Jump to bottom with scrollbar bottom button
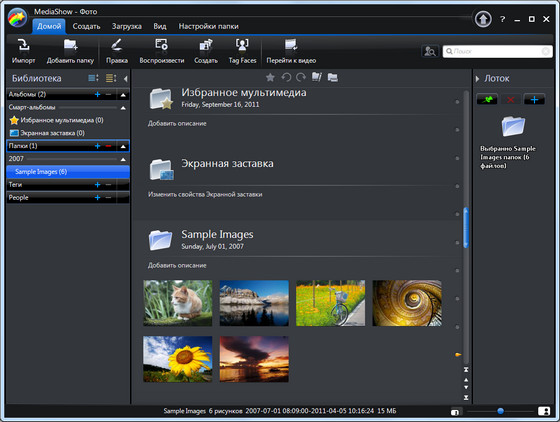The image size is (560, 422). (x=466, y=397)
